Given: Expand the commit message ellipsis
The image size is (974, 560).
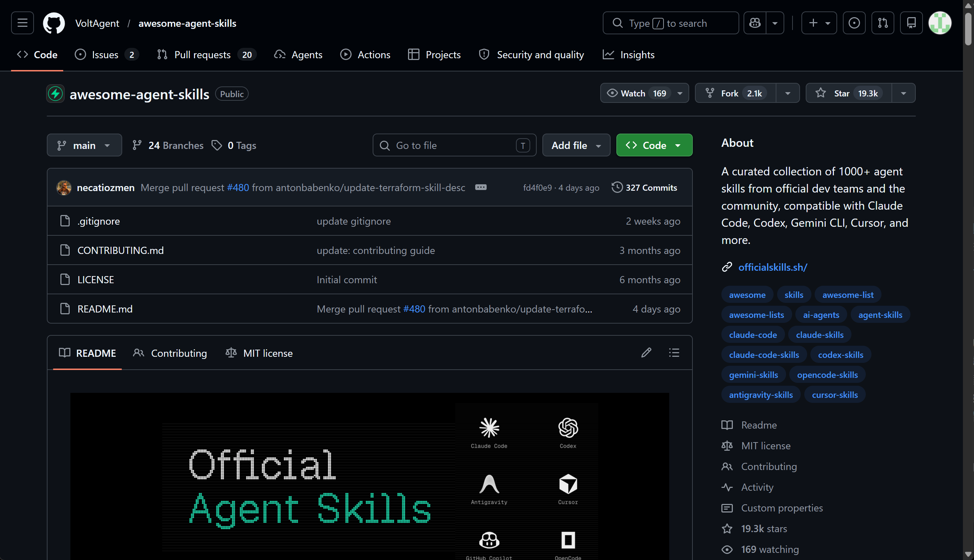Looking at the screenshot, I should 481,187.
